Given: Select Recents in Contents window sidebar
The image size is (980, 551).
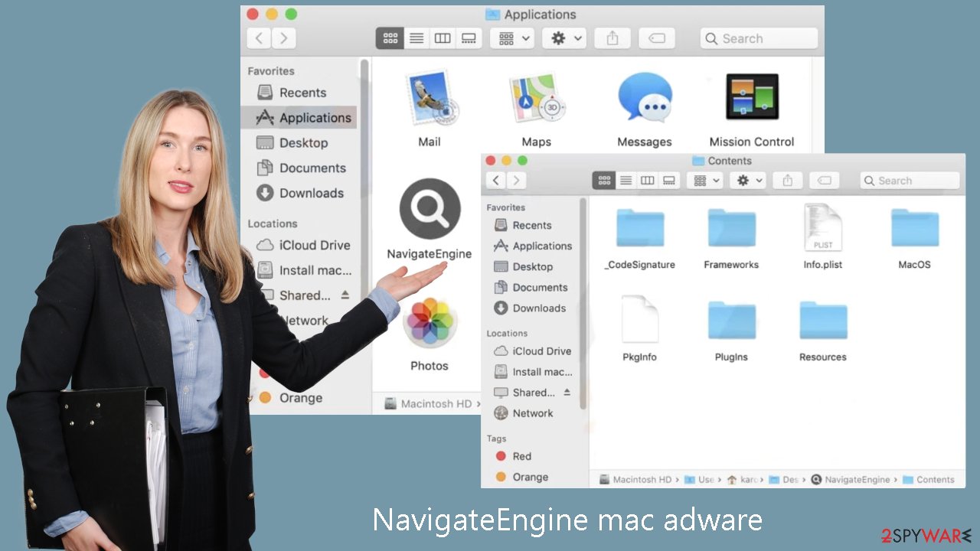Looking at the screenshot, I should (532, 225).
